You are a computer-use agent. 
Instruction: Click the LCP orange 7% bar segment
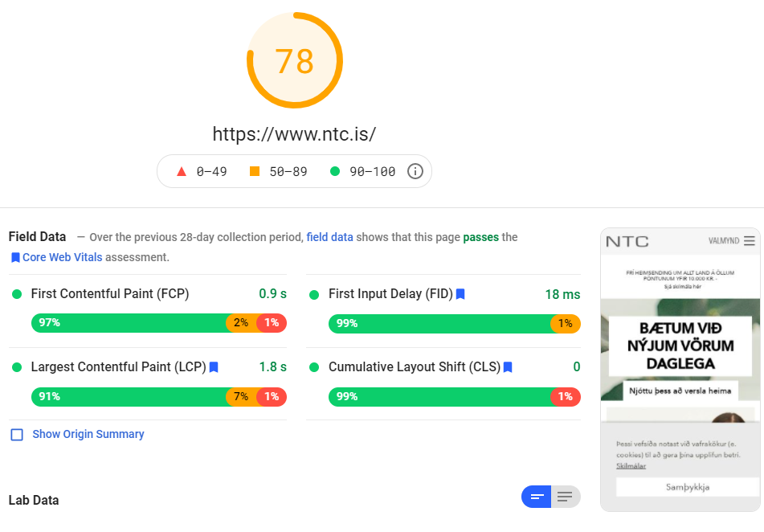[241, 396]
